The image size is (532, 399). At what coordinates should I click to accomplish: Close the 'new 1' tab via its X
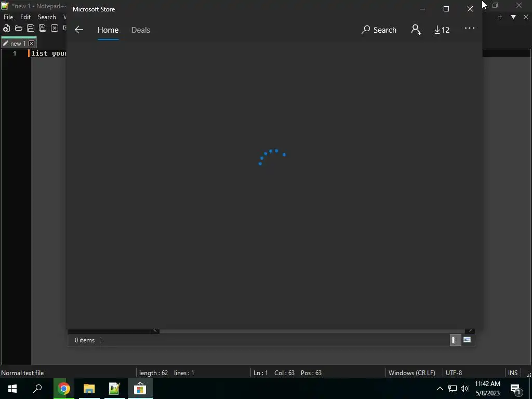pyautogui.click(x=32, y=44)
